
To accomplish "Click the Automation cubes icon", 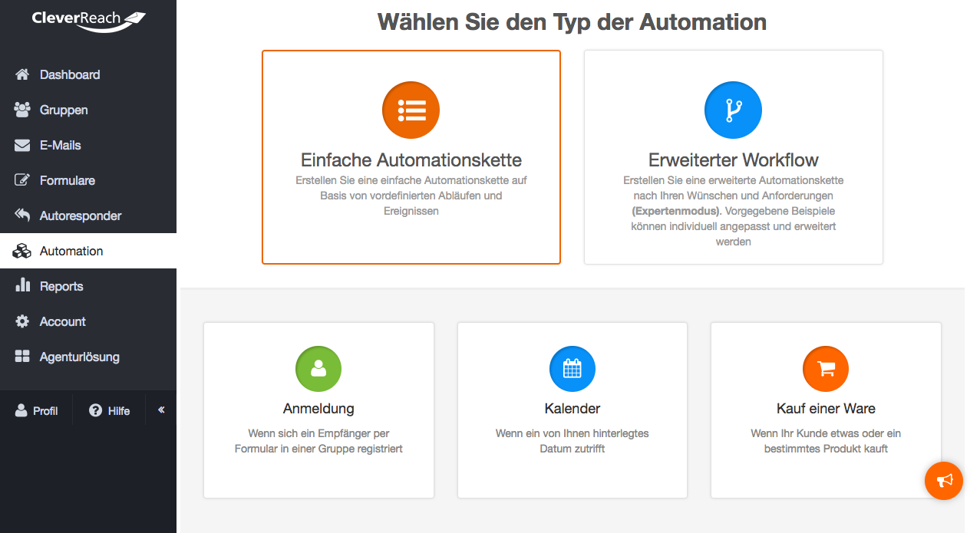I will [x=22, y=251].
